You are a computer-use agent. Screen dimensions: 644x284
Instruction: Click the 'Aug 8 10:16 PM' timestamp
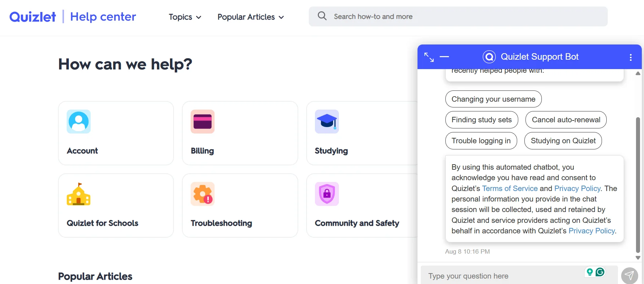[468, 251]
